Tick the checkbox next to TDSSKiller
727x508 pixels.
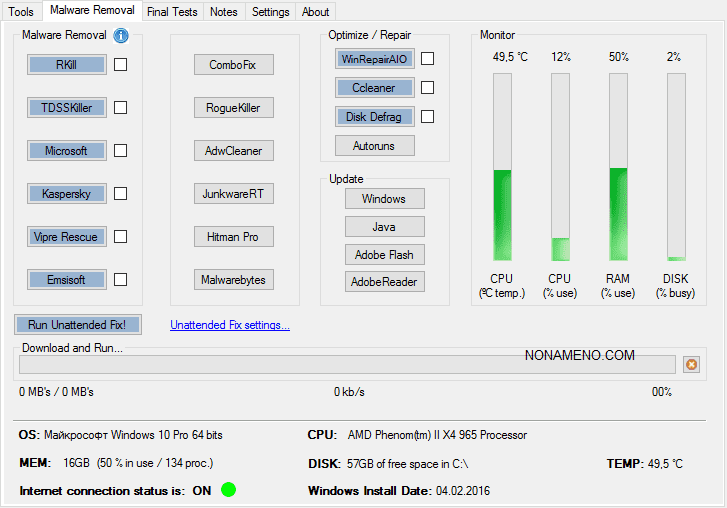[x=120, y=108]
